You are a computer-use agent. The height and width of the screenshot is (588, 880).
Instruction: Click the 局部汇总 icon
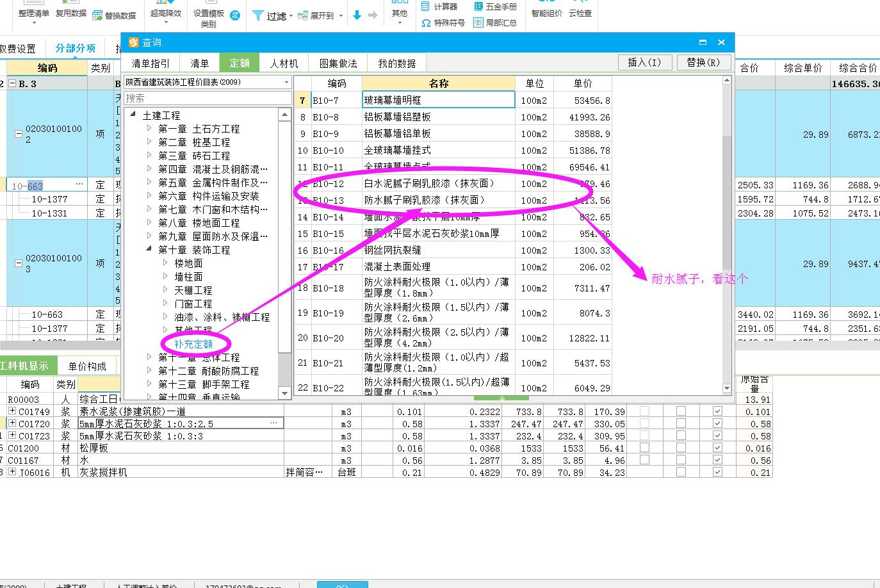[x=478, y=22]
